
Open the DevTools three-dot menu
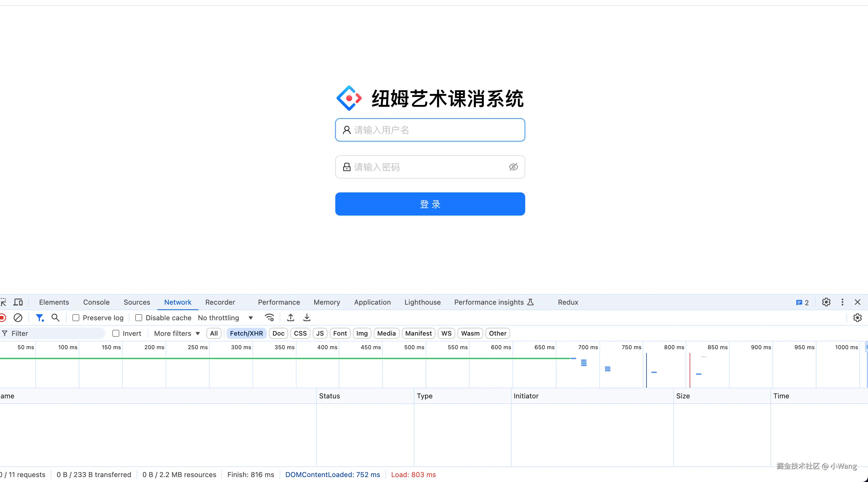point(843,302)
